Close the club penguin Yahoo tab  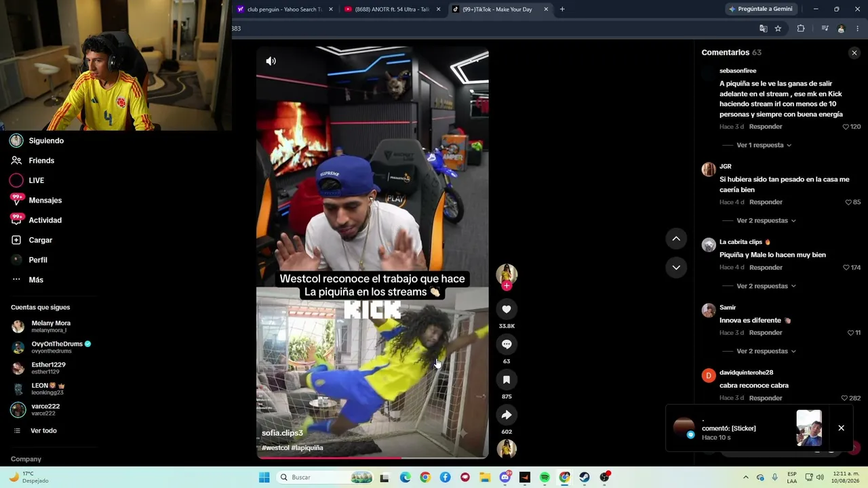[331, 9]
